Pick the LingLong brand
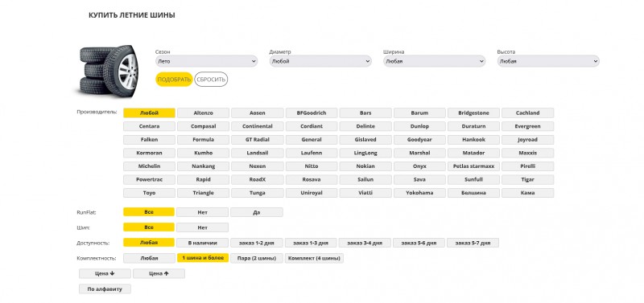The width and height of the screenshot is (644, 303). click(365, 153)
